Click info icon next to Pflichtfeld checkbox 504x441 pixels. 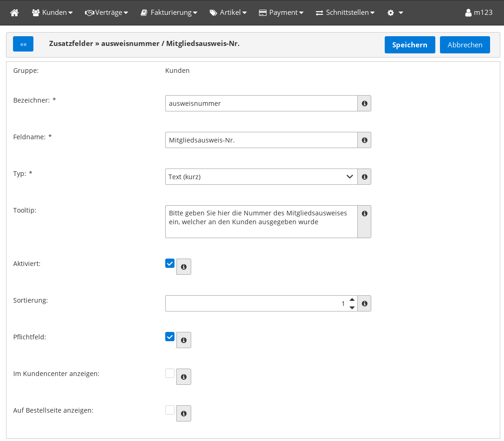(184, 340)
